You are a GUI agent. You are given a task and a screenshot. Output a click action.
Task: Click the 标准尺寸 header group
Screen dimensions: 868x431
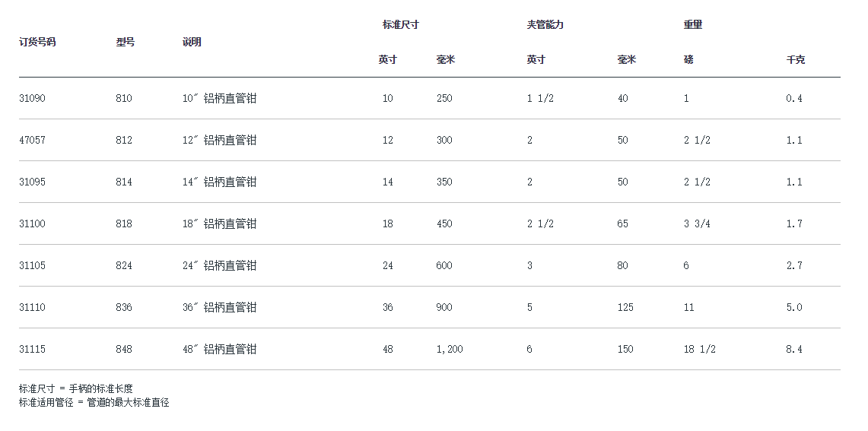coord(400,24)
